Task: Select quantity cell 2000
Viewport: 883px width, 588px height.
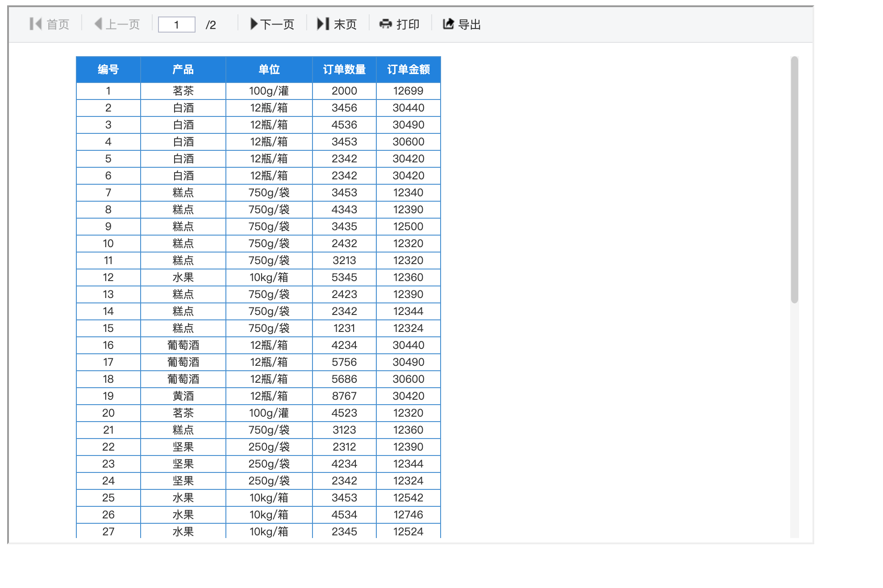Action: tap(344, 91)
